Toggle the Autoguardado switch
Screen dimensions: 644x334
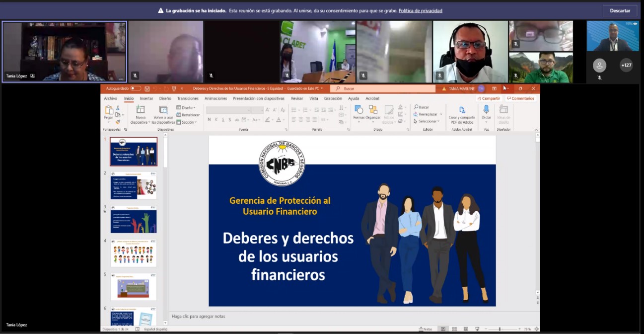pos(136,88)
